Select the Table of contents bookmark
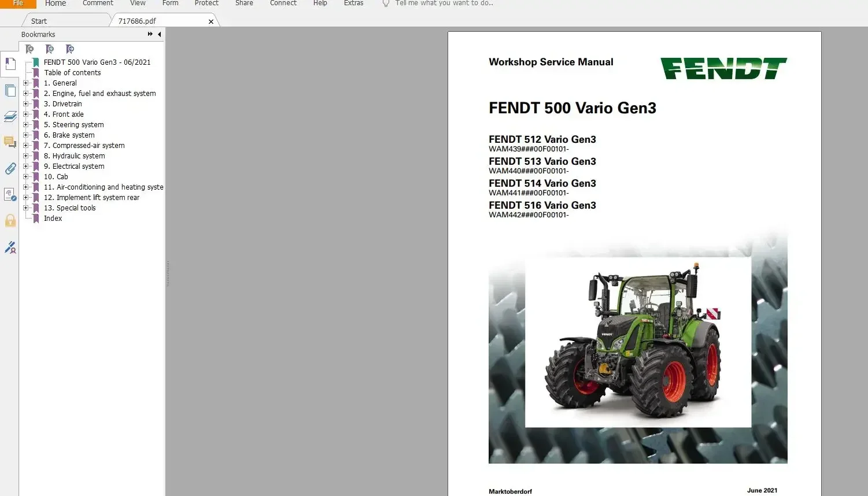 coord(72,72)
